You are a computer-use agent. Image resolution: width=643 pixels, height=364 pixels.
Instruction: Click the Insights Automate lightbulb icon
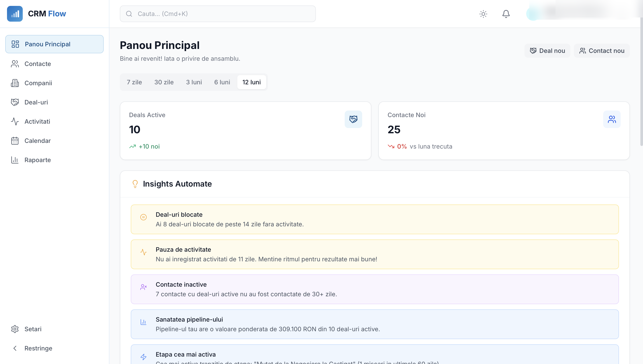coord(135,184)
